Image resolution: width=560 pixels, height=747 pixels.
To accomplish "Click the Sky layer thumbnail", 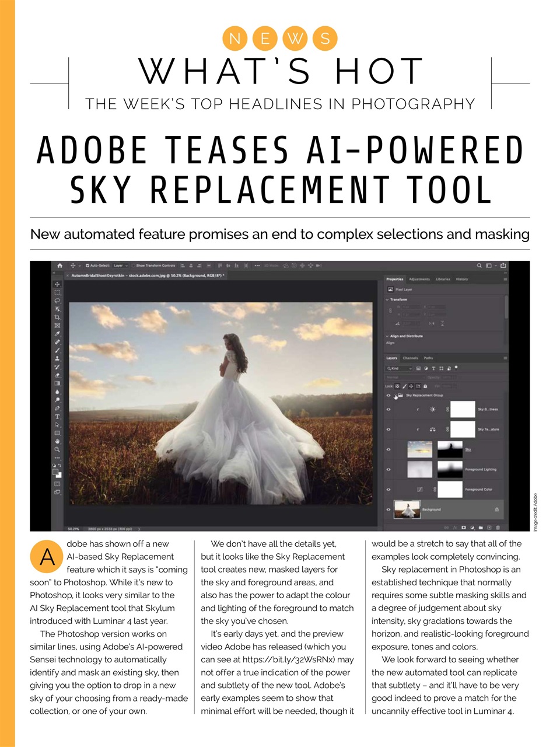I will coord(420,449).
